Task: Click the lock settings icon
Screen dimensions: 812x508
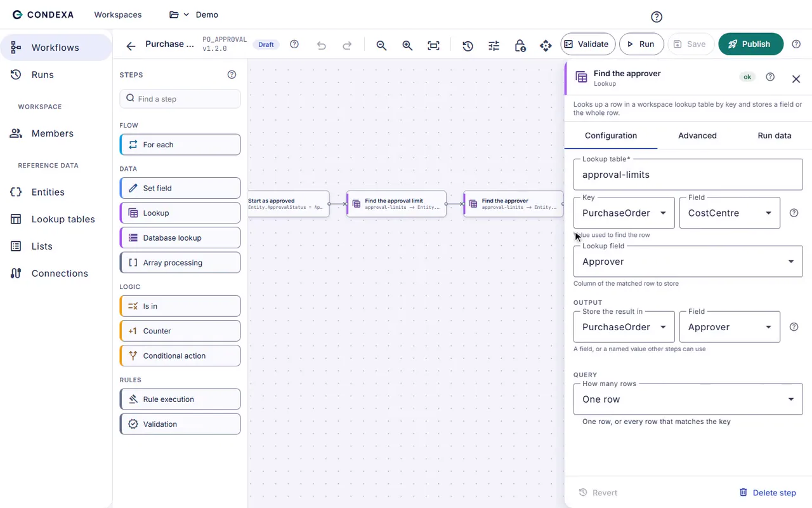Action: click(520, 45)
